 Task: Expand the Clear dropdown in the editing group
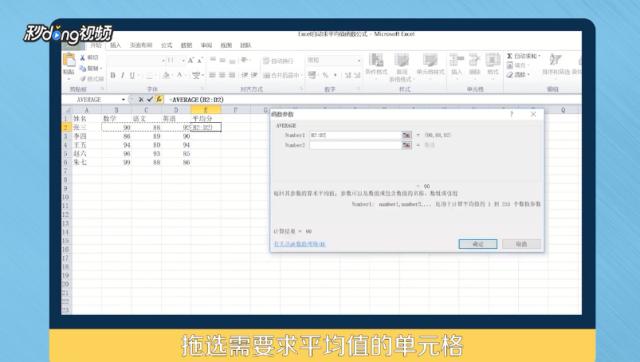click(529, 75)
